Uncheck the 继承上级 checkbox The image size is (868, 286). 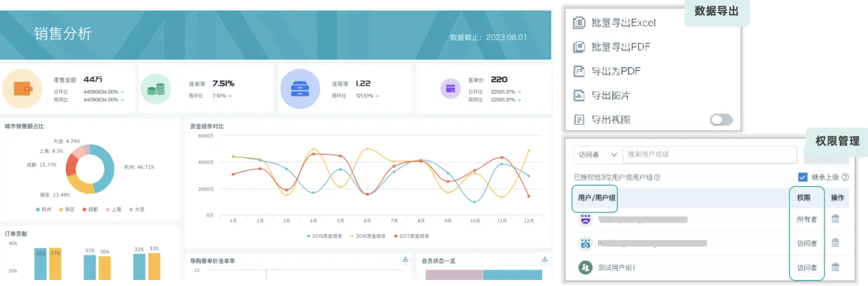[803, 177]
